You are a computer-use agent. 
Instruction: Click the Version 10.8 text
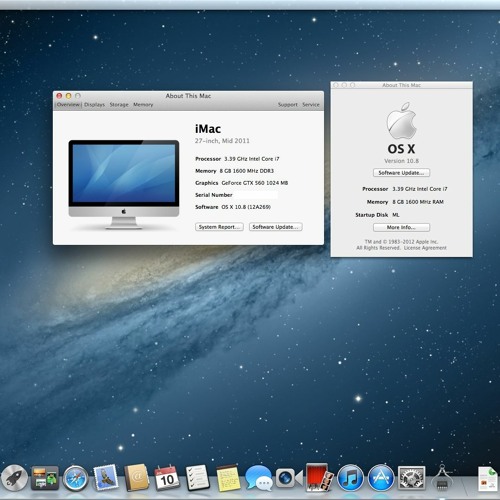(x=401, y=161)
